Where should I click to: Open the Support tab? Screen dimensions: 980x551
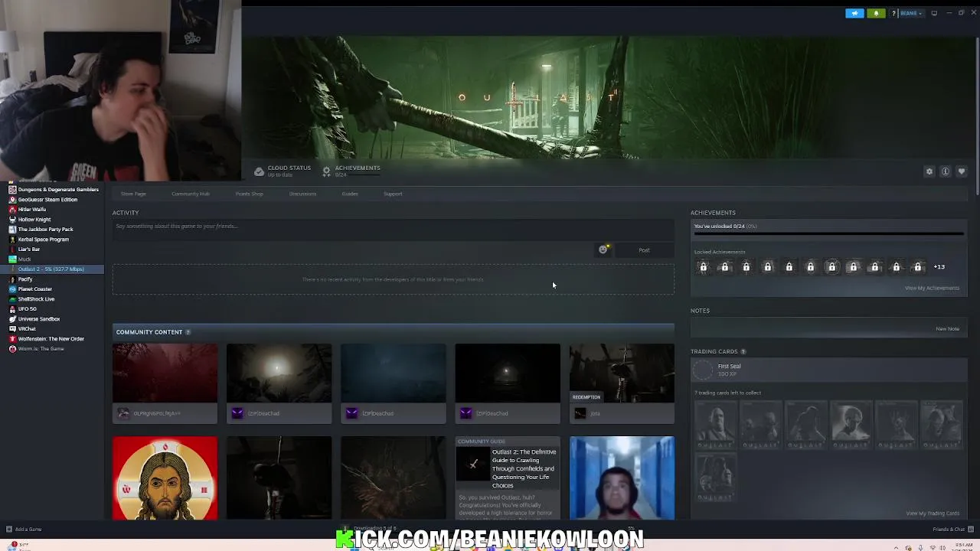[393, 194]
